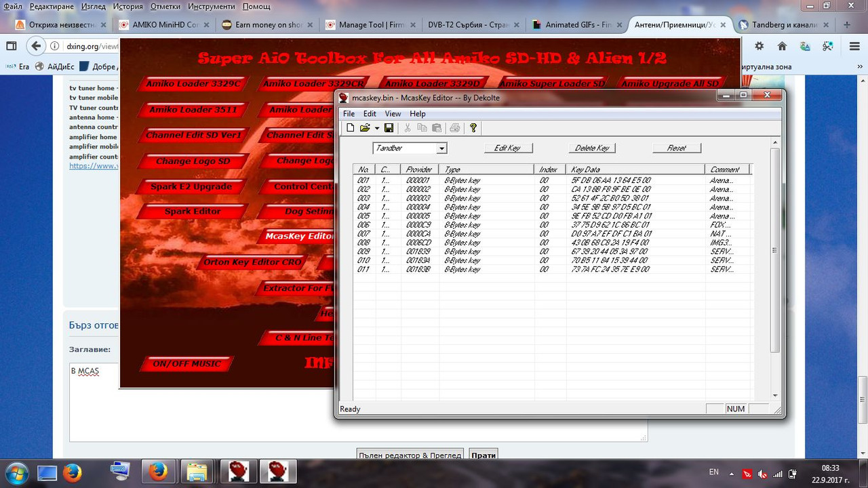868x488 pixels.
Task: Select key row 011 in the list
Action: coord(553,269)
